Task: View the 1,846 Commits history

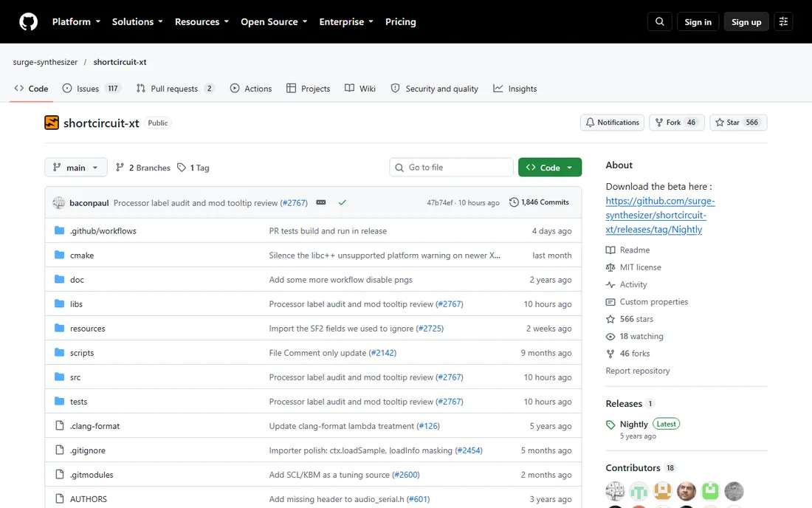Action: [539, 202]
